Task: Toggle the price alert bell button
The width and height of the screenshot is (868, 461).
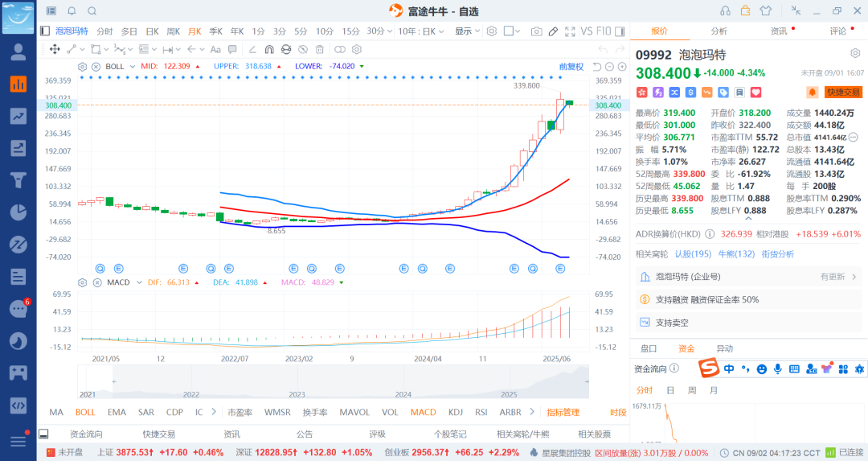Action: pos(812,92)
